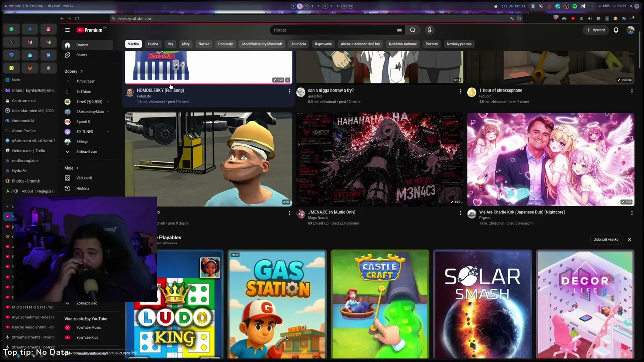The height and width of the screenshot is (362, 644).
Task: Select the Mixy filter chip
Action: tap(186, 44)
